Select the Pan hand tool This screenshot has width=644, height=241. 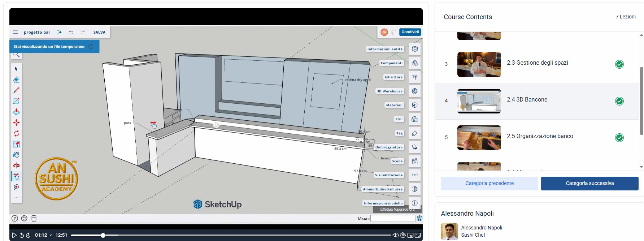[16, 176]
